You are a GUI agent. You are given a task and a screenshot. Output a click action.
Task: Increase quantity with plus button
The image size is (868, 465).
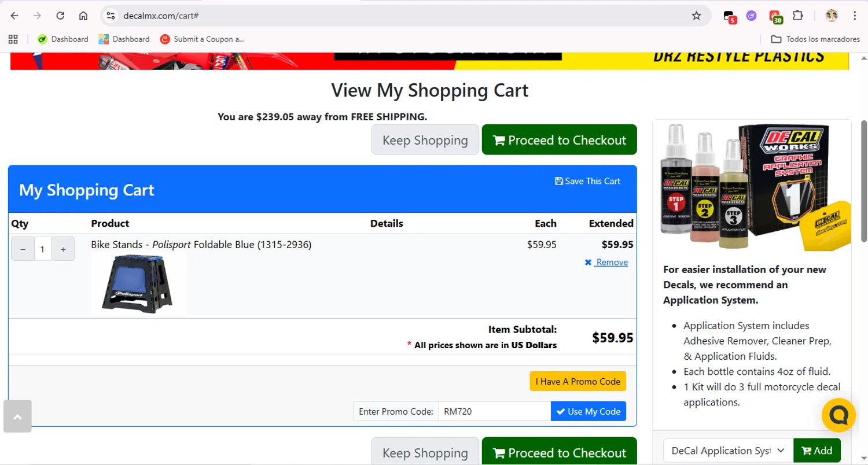63,249
